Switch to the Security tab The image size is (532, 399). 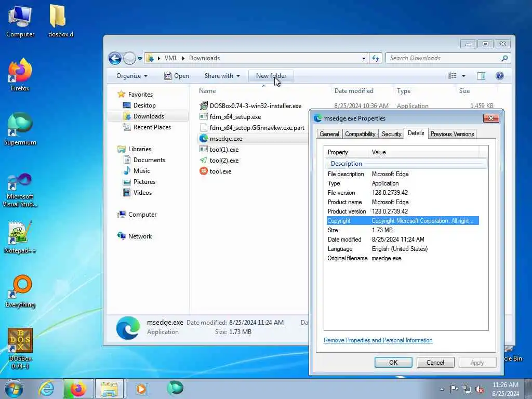click(x=391, y=134)
